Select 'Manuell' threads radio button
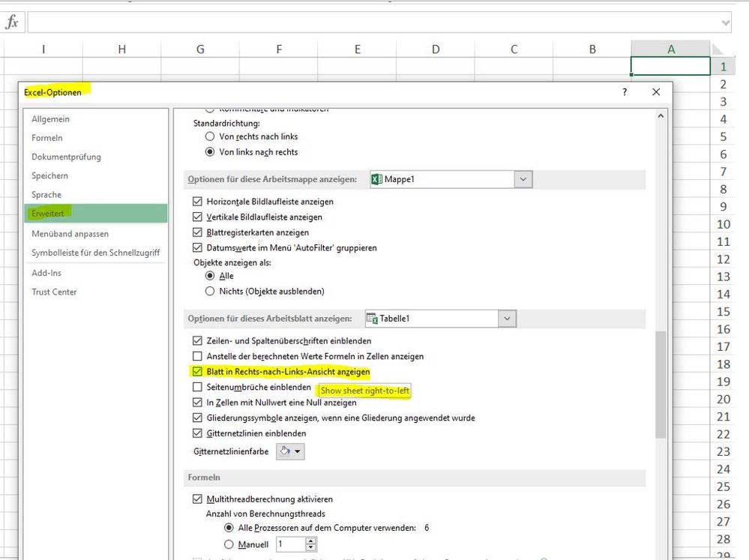The image size is (749, 560). (229, 544)
